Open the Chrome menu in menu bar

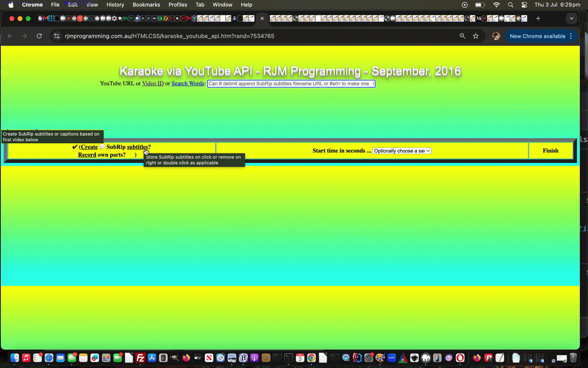pyautogui.click(x=32, y=5)
